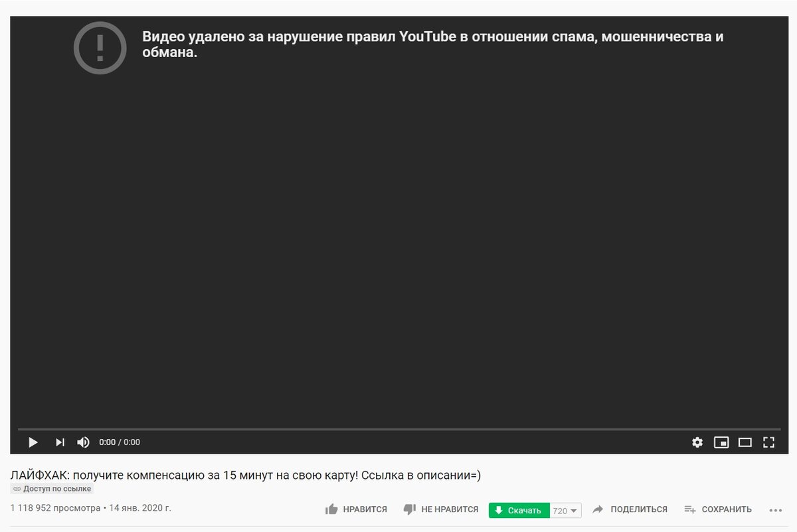
Task: Click the play button in the player
Action: click(33, 442)
